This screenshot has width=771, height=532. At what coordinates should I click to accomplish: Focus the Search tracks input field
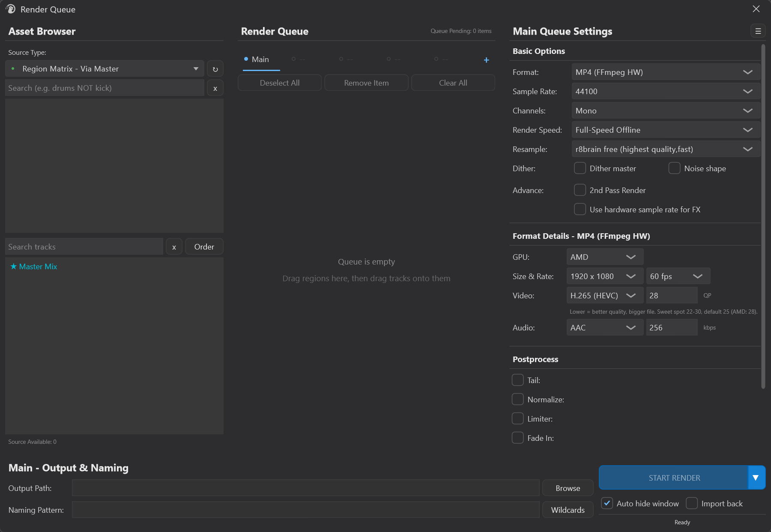click(84, 247)
